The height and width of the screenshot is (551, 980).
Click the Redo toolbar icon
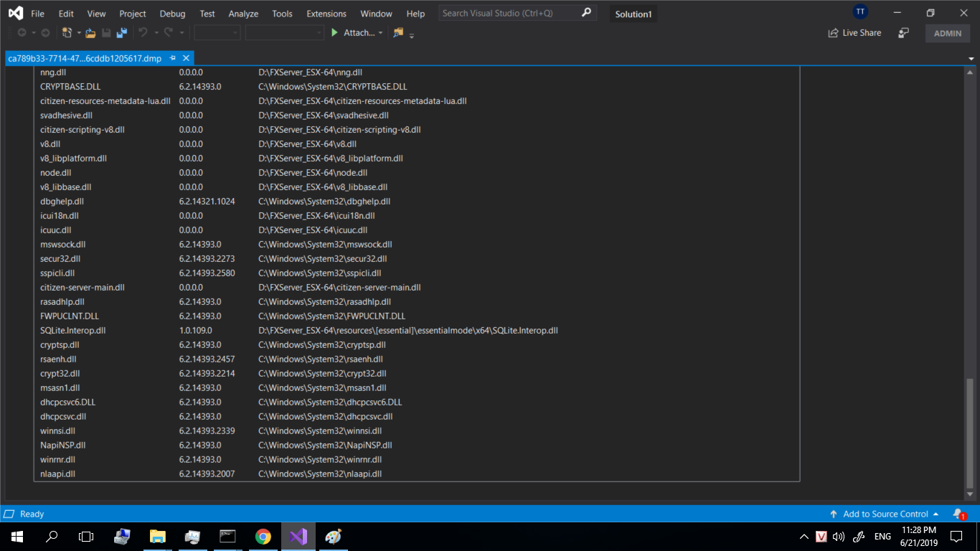[169, 33]
